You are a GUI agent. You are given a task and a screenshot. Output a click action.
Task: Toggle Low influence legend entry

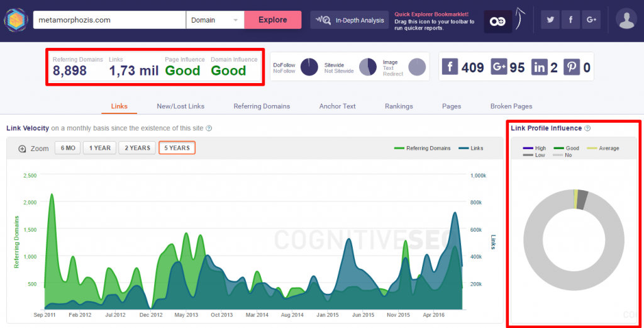[x=534, y=156]
